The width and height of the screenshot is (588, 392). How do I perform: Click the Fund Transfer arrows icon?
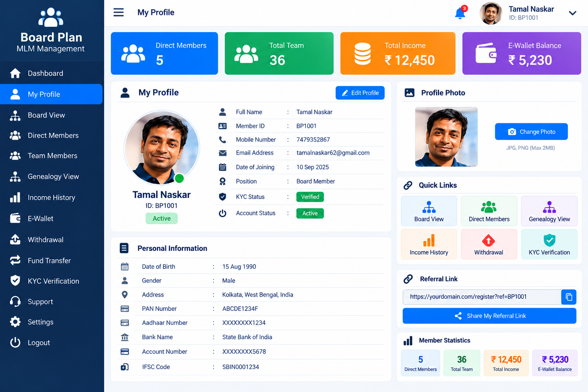[x=15, y=260]
